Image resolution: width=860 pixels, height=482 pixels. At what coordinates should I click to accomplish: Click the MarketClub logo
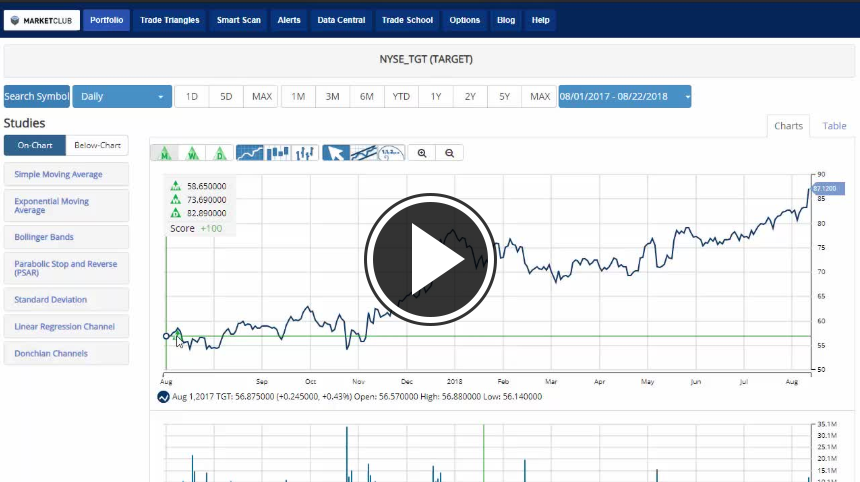[x=42, y=20]
